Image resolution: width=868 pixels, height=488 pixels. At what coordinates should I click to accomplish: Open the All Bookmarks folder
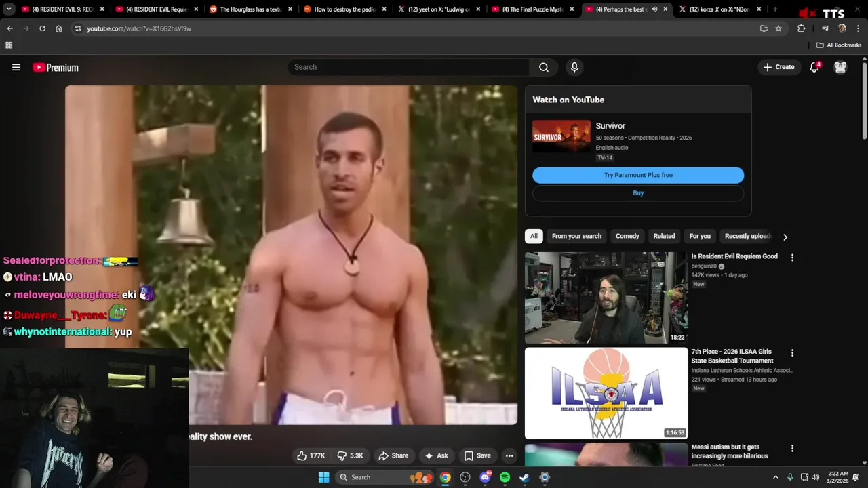839,45
